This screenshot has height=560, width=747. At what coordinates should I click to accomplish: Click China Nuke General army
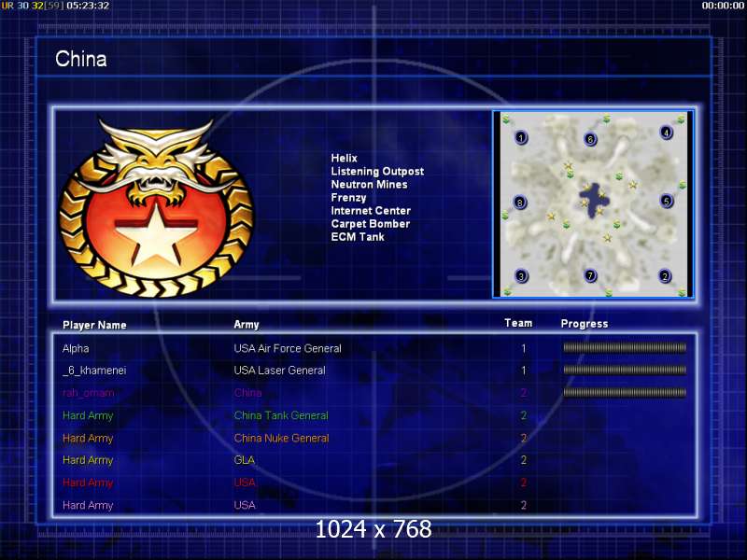pos(281,438)
